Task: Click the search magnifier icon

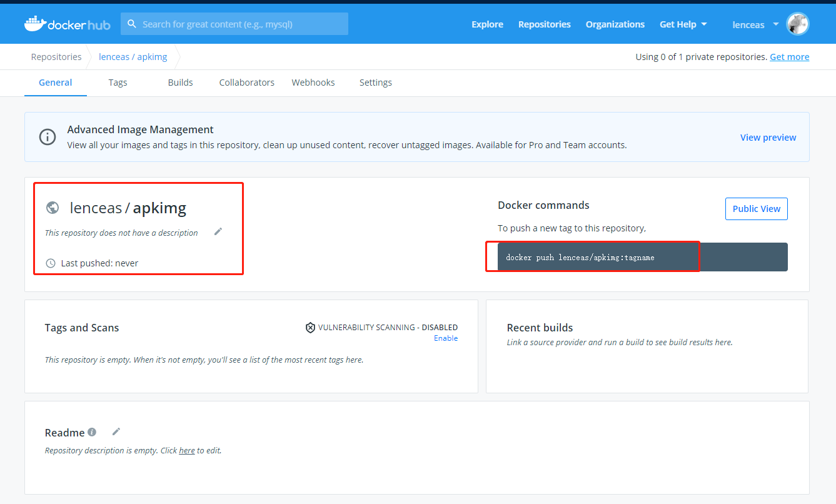Action: coord(131,23)
